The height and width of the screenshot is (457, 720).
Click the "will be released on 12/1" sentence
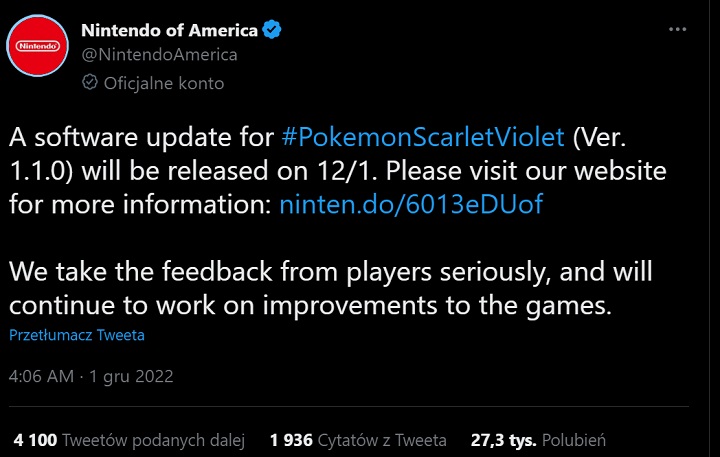pos(218,169)
